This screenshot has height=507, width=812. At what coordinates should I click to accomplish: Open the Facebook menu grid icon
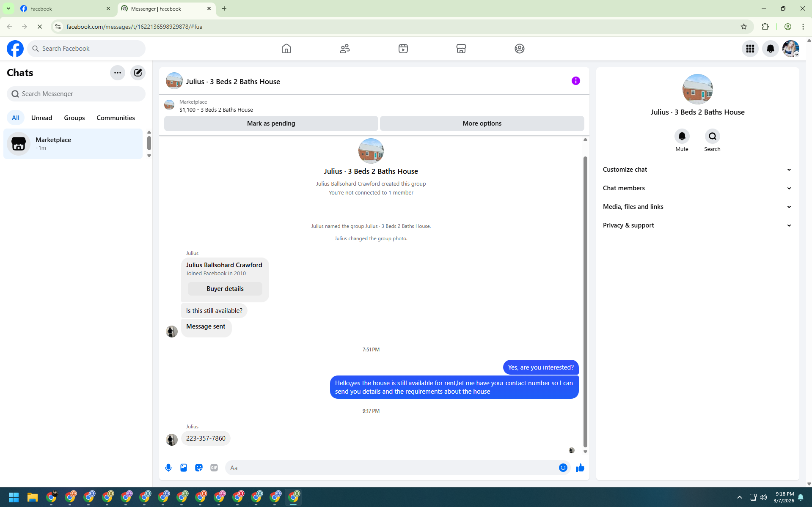point(750,49)
